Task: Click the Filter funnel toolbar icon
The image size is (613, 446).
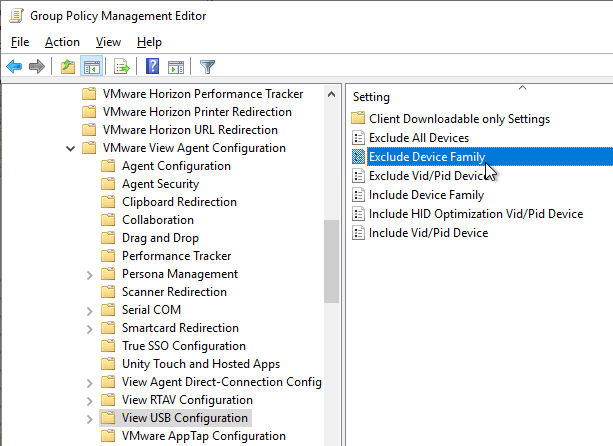Action: pyautogui.click(x=207, y=66)
